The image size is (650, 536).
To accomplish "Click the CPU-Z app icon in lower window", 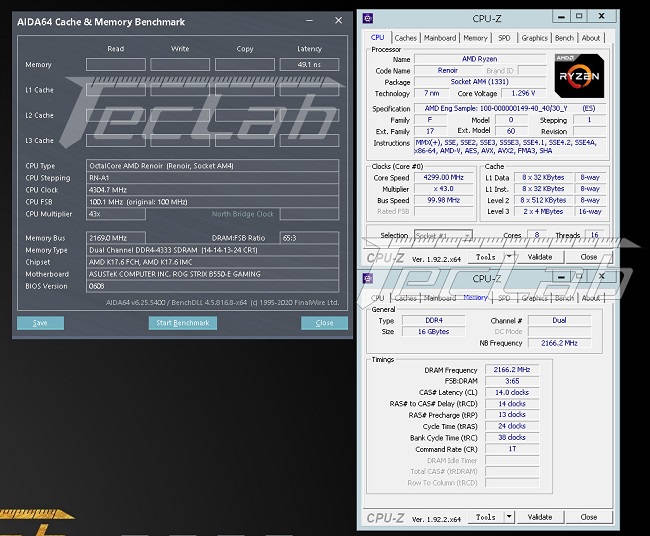I will [x=367, y=278].
